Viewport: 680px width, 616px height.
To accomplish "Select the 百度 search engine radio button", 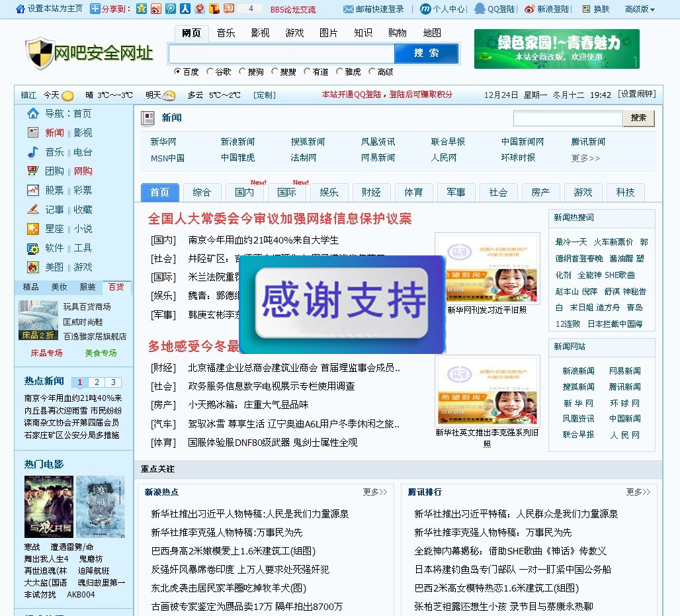I will coord(177,71).
